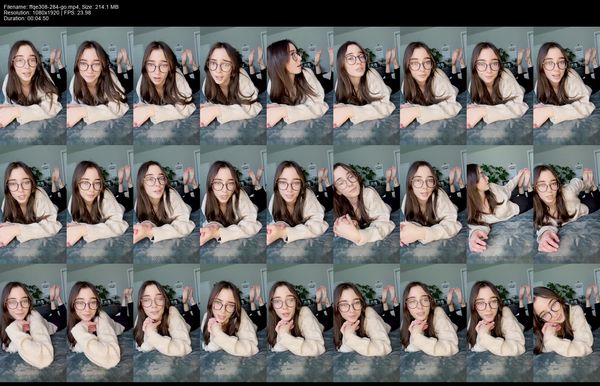Select the third thumbnail in the middle row
600x386 pixels.
point(166,205)
